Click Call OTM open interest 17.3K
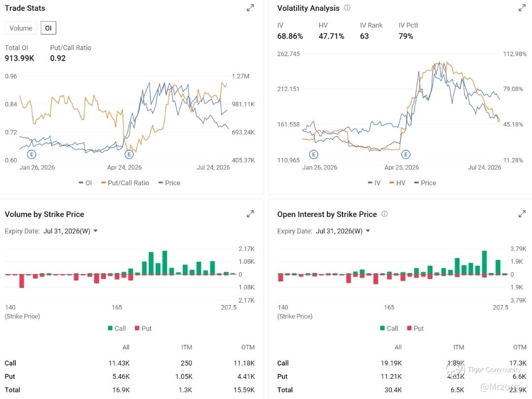The image size is (532, 399). coord(518,363)
